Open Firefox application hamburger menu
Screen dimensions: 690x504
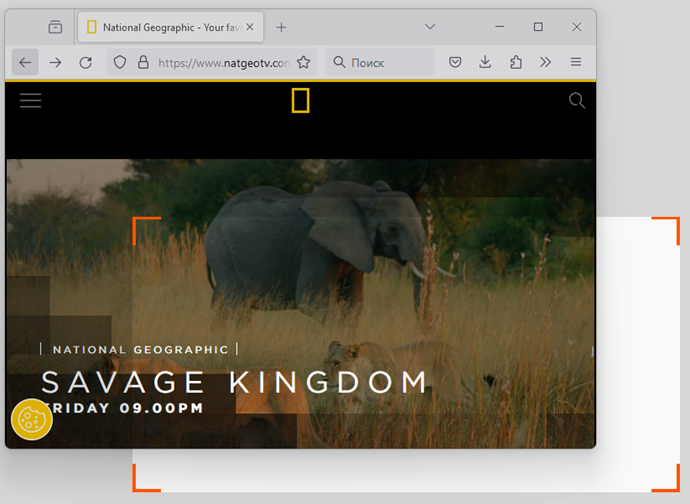576,62
